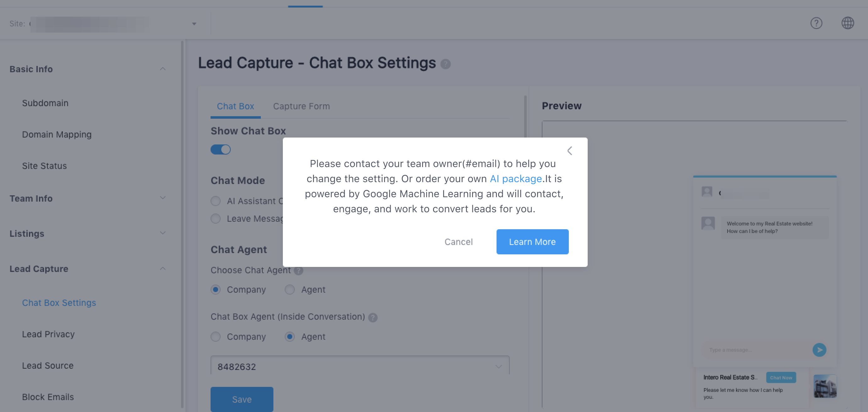Open Domain Mapping in sidebar
The image size is (868, 412).
[x=57, y=135]
